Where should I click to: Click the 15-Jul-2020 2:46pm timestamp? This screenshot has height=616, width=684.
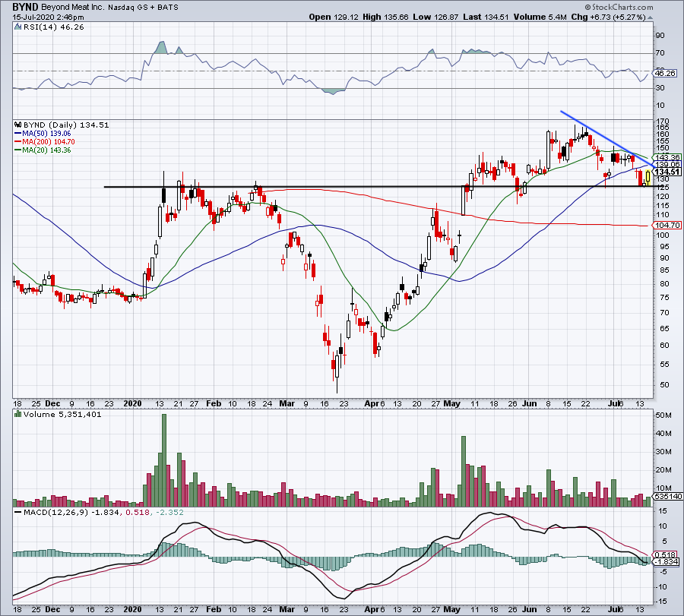click(48, 17)
